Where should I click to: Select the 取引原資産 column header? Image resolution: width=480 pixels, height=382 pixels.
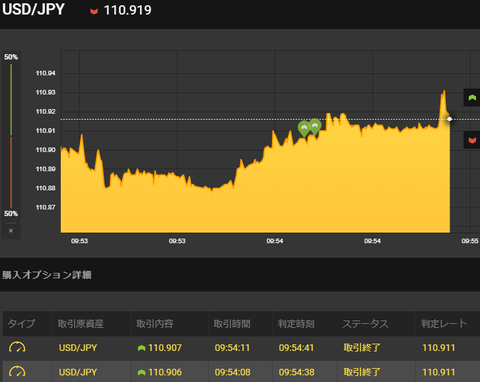coord(81,323)
